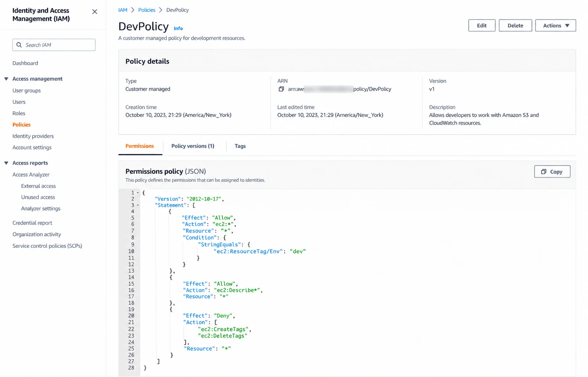Click the Edit button

[482, 26]
